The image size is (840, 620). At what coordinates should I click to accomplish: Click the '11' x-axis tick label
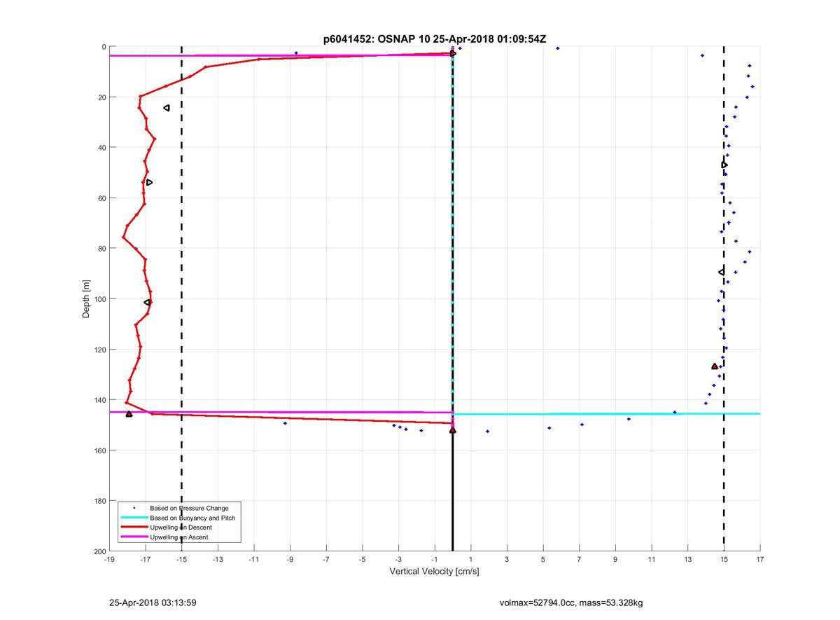click(652, 559)
